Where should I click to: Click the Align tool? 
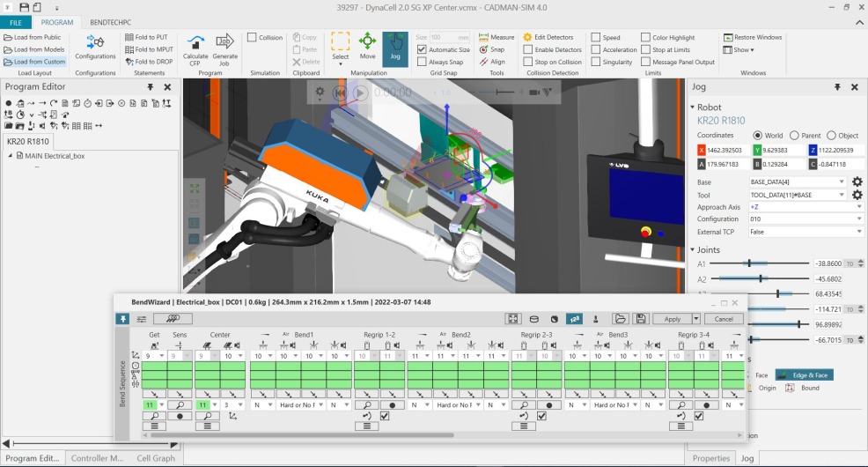(492, 62)
